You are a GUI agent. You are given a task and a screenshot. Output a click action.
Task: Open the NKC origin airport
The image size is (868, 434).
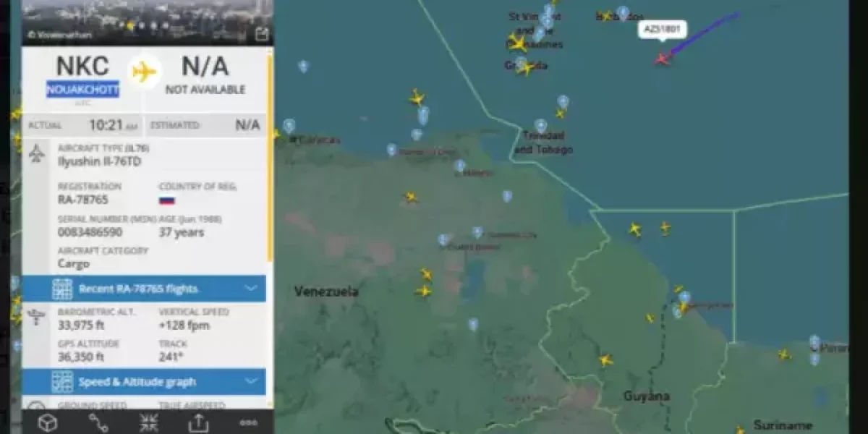82,66
